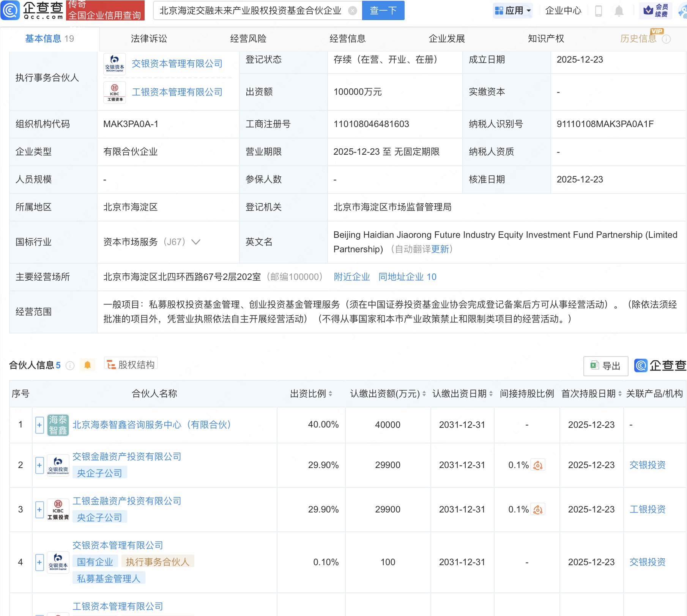Click the 查一下 search button
Viewport: 687px width, 616px height.
pyautogui.click(x=383, y=11)
